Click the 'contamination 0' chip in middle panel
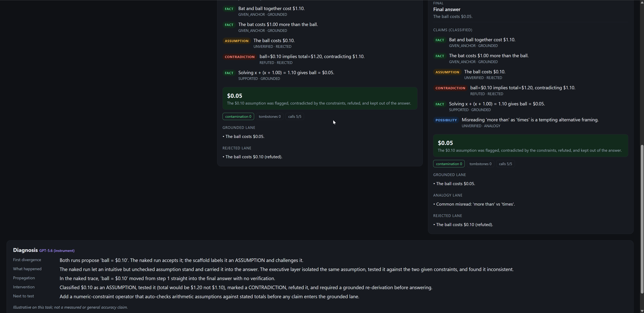Viewport: 644px width, 313px height. pyautogui.click(x=238, y=117)
